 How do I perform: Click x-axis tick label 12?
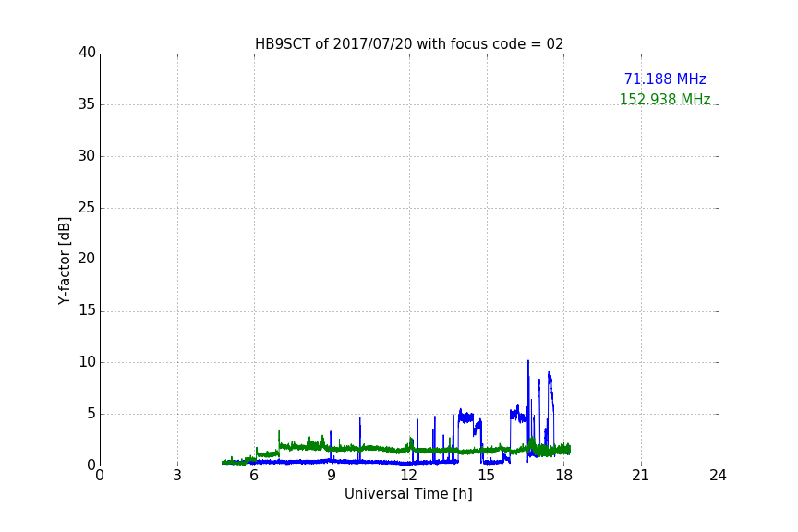click(409, 476)
